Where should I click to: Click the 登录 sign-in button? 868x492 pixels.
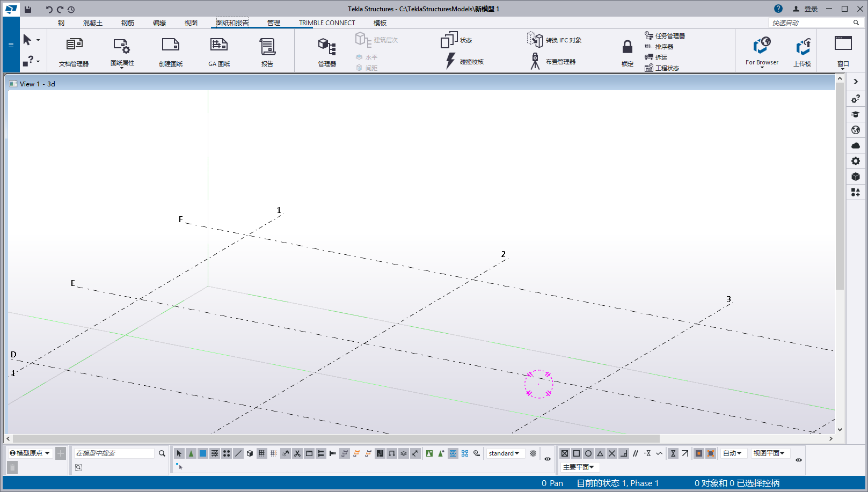(805, 9)
